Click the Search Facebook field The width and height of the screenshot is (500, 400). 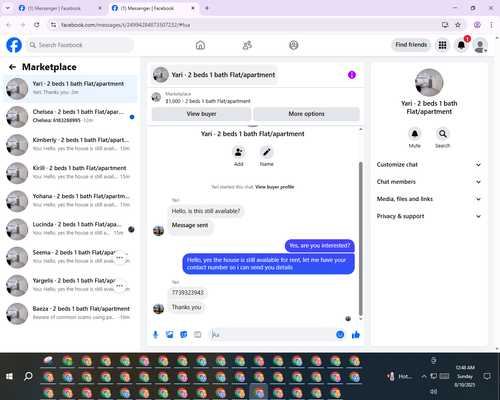[x=80, y=45]
